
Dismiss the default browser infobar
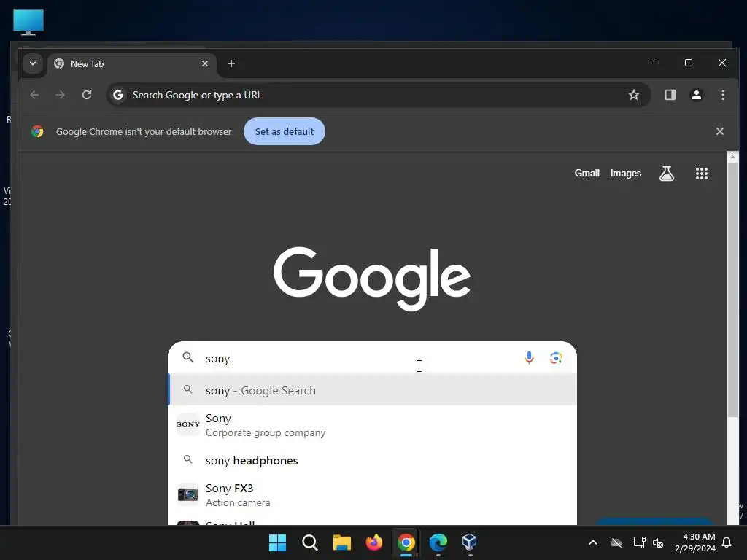[720, 131]
